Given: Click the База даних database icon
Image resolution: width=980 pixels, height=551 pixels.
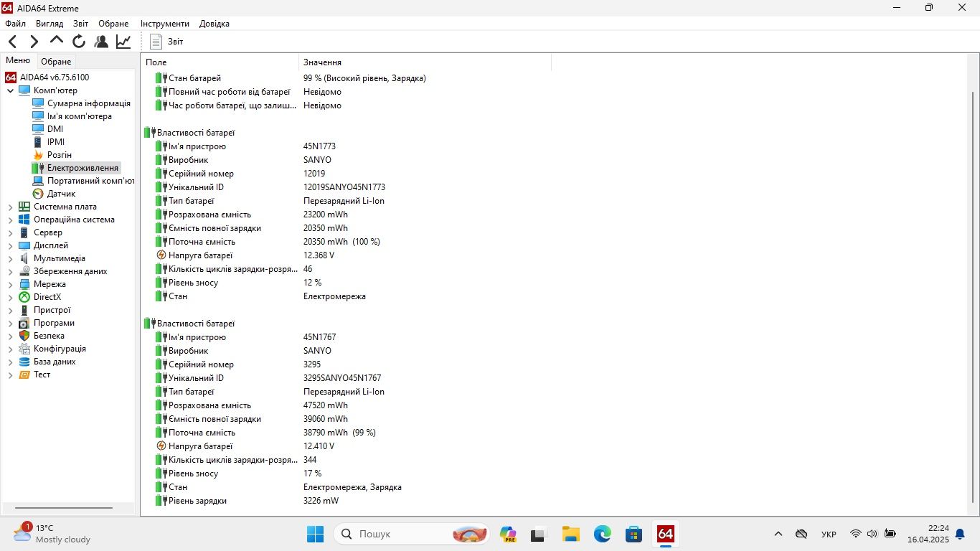Looking at the screenshot, I should tap(24, 362).
